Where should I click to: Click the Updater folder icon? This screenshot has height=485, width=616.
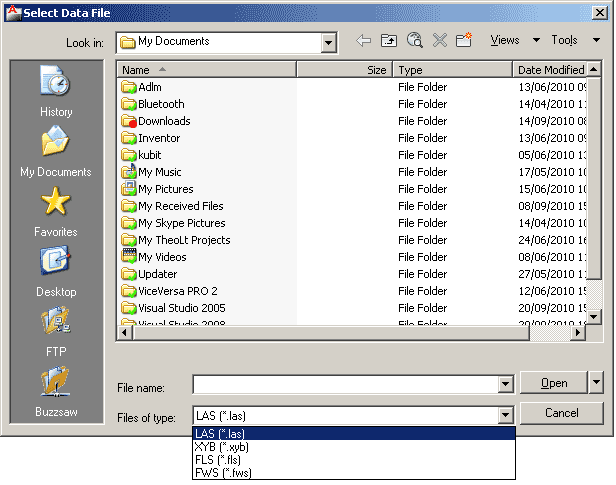click(x=128, y=274)
